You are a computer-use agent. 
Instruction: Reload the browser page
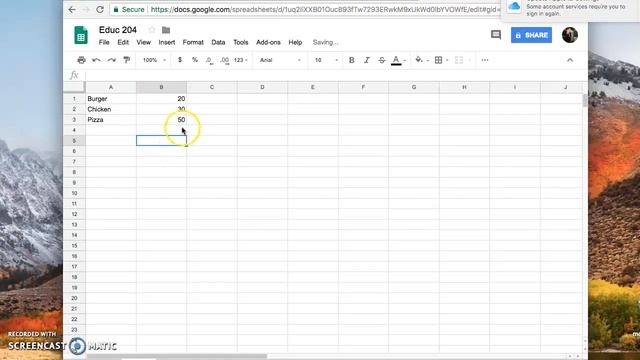(x=100, y=9)
